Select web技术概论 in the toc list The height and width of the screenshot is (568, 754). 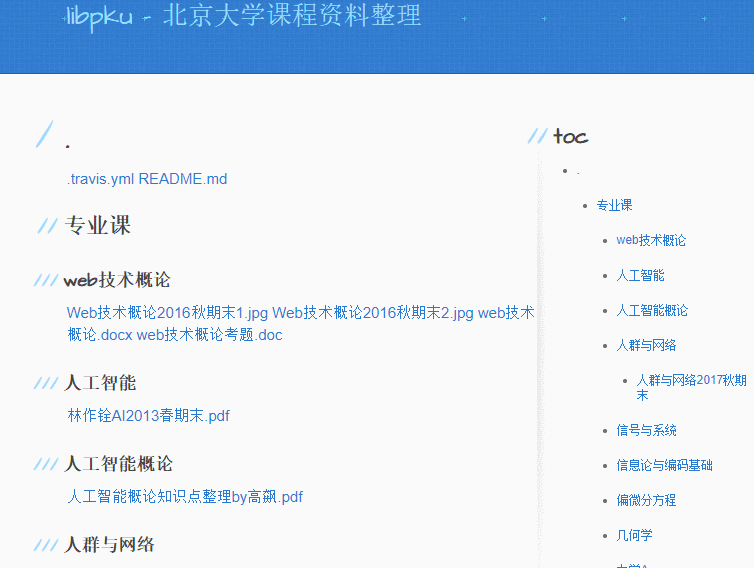click(651, 240)
